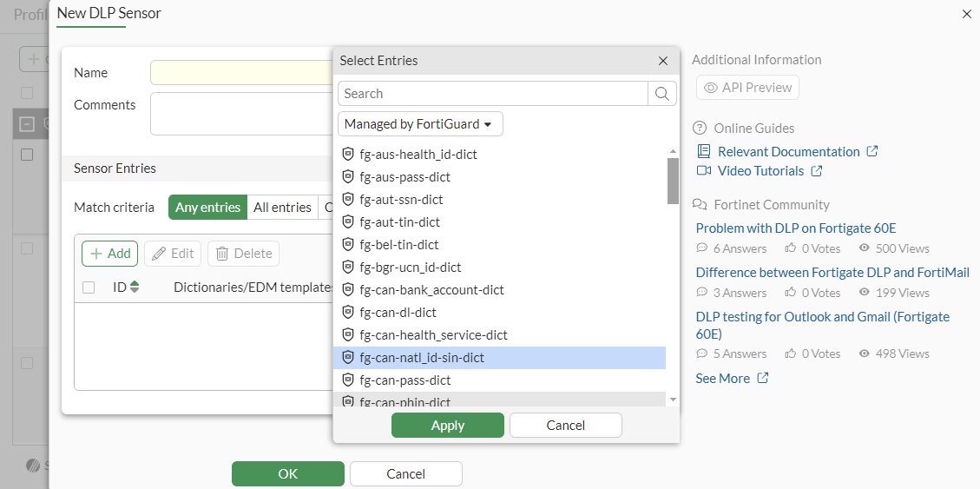Click the list scrollbar down arrow

(x=673, y=400)
